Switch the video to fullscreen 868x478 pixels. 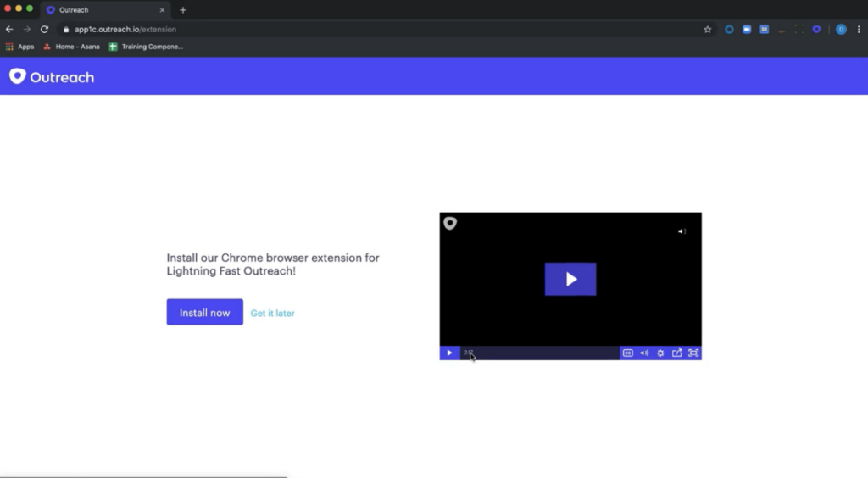[693, 353]
